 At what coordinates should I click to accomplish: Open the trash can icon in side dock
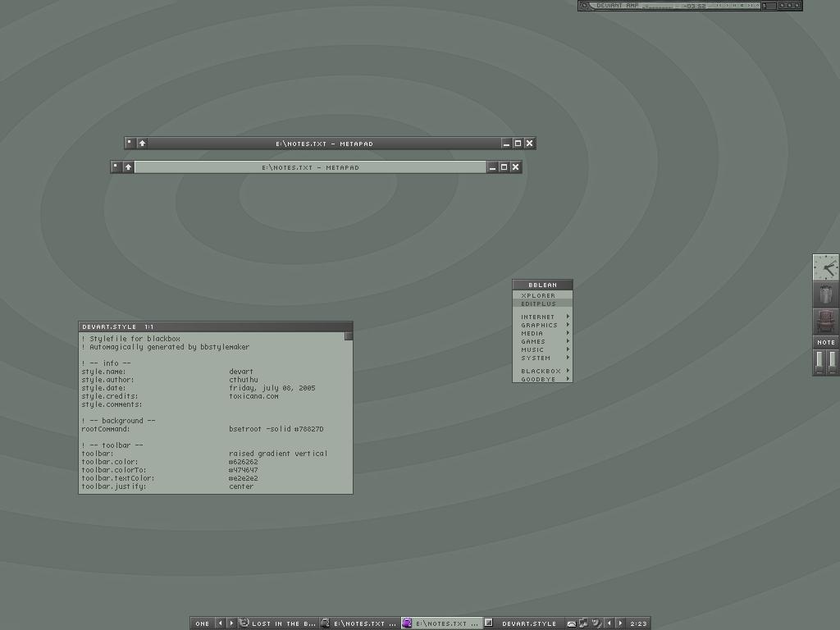(x=825, y=294)
